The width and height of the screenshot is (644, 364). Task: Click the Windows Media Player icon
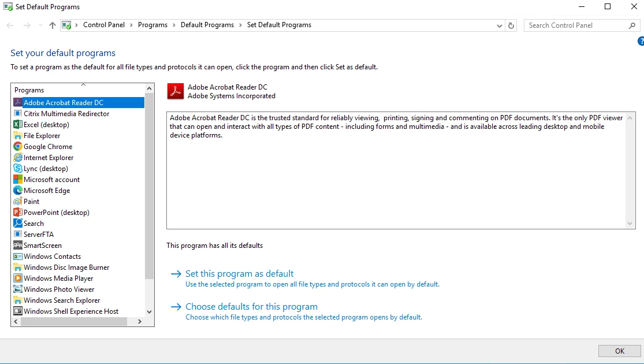[x=18, y=278]
